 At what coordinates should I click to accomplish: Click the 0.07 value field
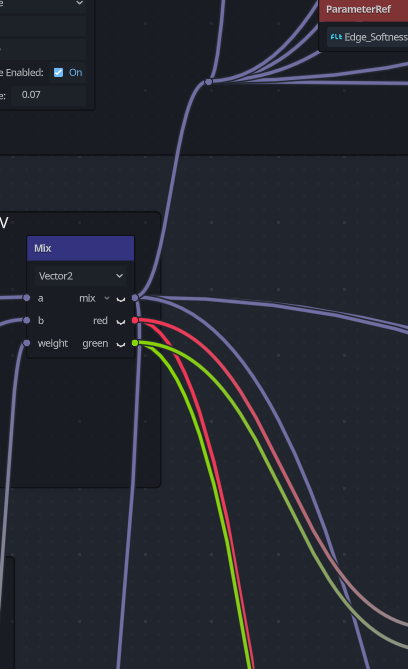48,95
